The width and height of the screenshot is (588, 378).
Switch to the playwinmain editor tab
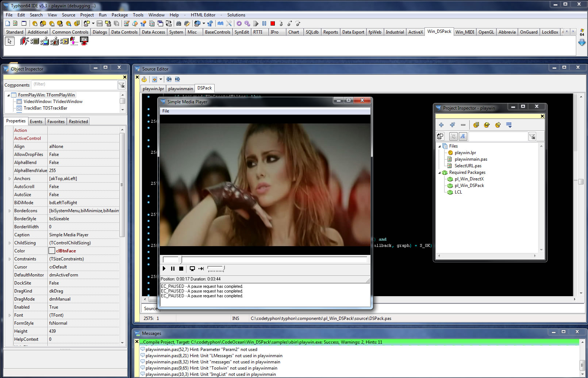tap(180, 89)
